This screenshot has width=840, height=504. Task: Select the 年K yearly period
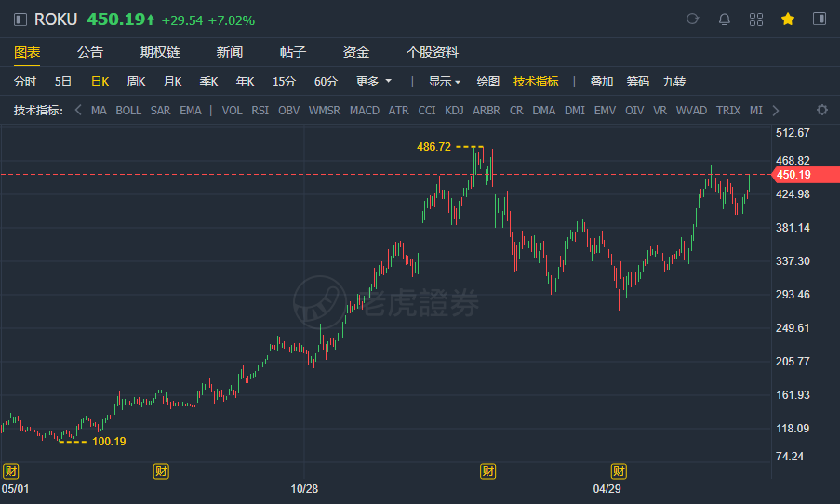(245, 82)
